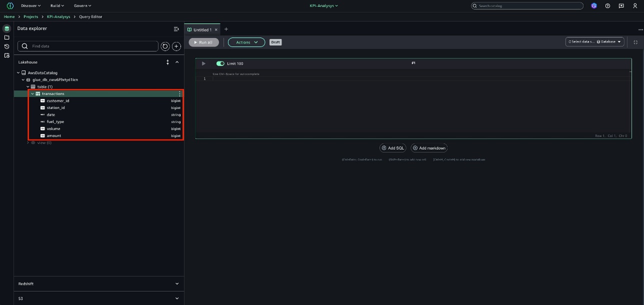Open the Discover menu
The image size is (644, 305).
(x=30, y=5)
